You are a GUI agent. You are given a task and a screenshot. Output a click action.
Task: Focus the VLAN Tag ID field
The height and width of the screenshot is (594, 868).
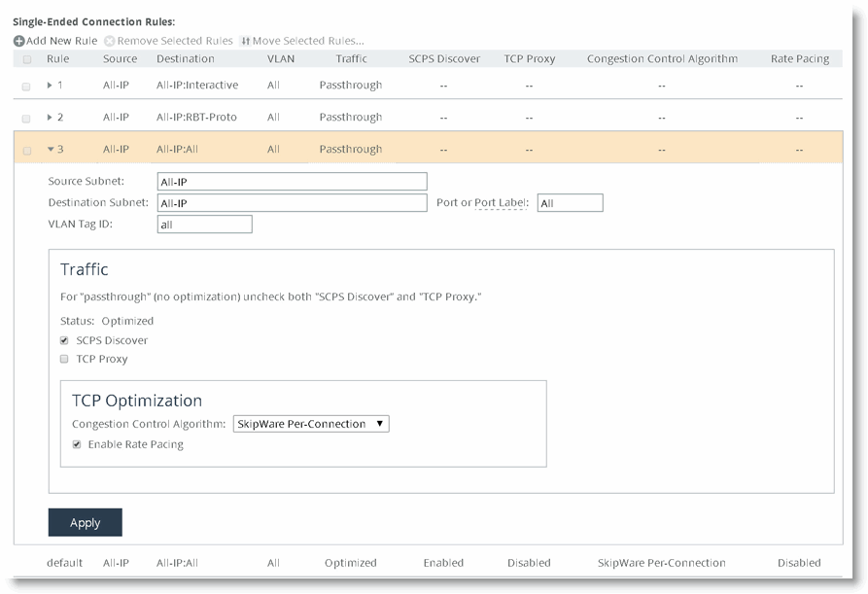tap(204, 225)
